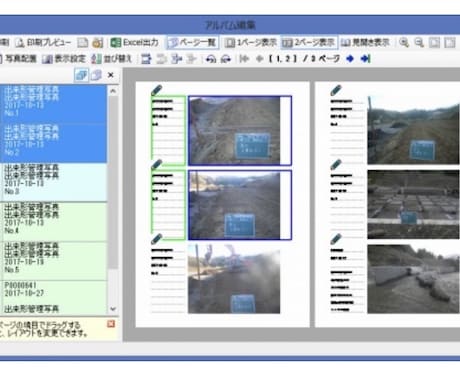Screen dimensions: 460x380
Task: Go to the previous page arrow
Action: coord(259,59)
